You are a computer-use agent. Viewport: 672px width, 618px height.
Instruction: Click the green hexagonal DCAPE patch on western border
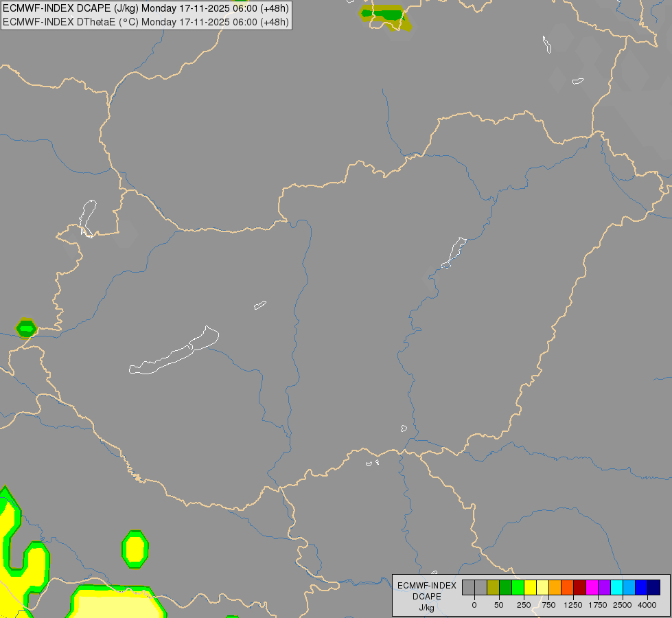tap(26, 329)
